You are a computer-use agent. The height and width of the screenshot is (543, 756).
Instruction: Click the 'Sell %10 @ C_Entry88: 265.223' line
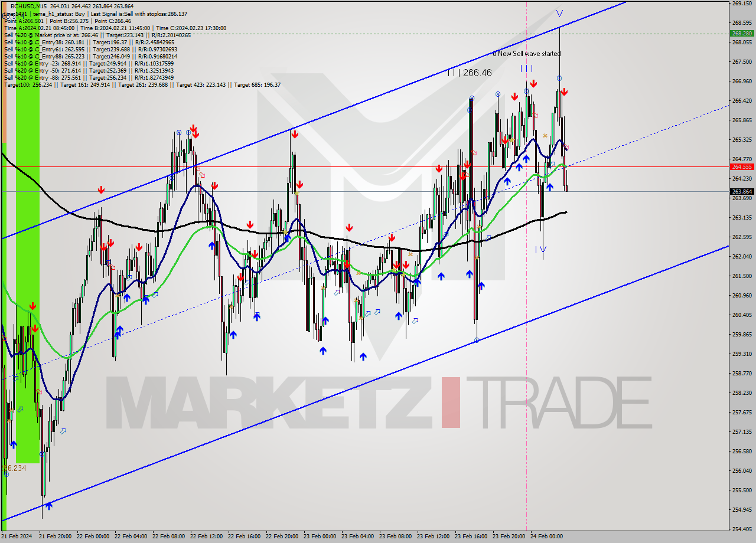pyautogui.click(x=89, y=57)
